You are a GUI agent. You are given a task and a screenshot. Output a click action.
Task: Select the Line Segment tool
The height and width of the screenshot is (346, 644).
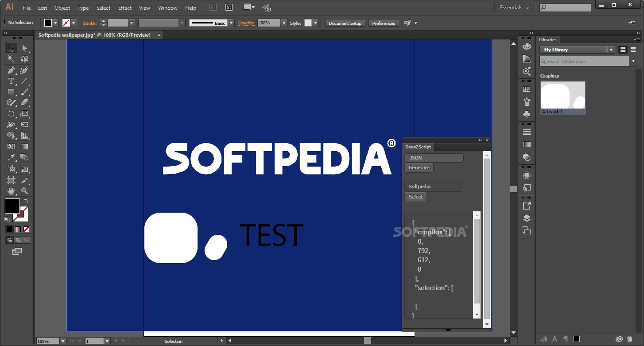tap(24, 81)
